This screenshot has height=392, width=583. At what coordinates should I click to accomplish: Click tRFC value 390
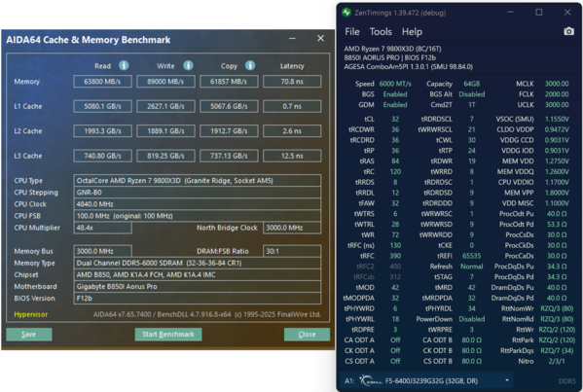click(395, 256)
